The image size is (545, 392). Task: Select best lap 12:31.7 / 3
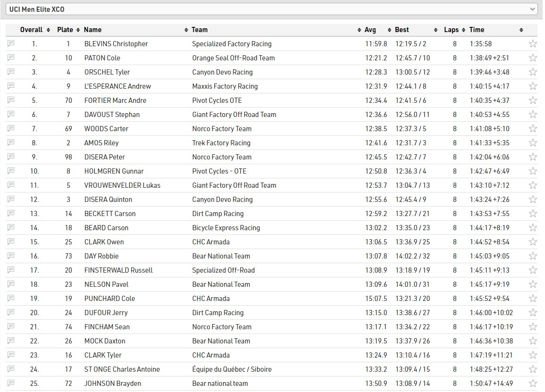pyautogui.click(x=411, y=143)
